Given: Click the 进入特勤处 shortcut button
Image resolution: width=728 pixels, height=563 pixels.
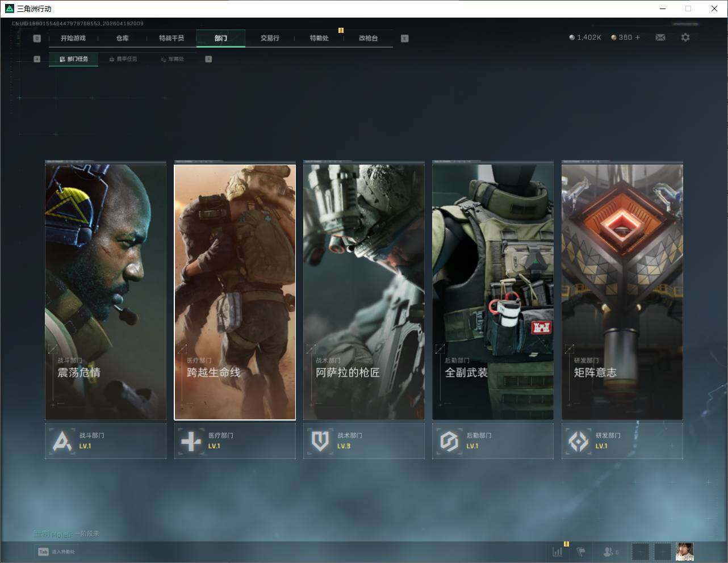Looking at the screenshot, I should coord(56,552).
